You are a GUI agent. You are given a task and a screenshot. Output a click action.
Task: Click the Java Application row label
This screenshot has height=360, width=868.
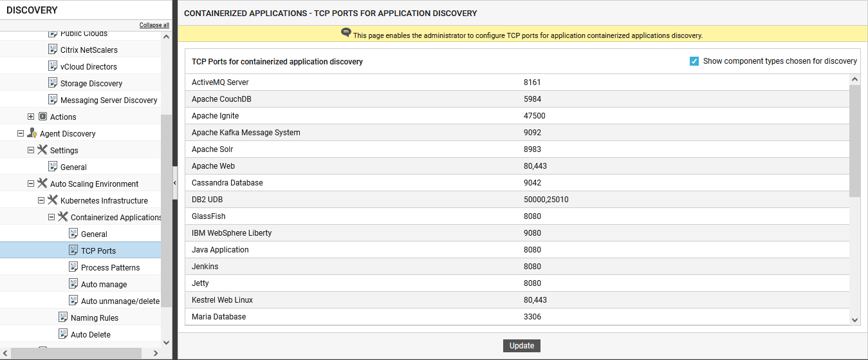[x=220, y=250]
